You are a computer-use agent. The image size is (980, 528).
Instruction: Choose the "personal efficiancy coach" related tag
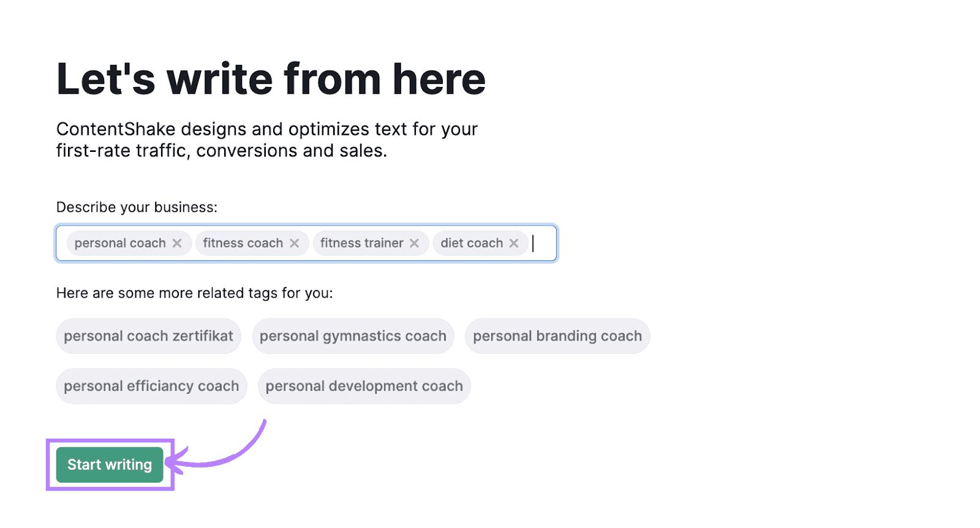151,386
